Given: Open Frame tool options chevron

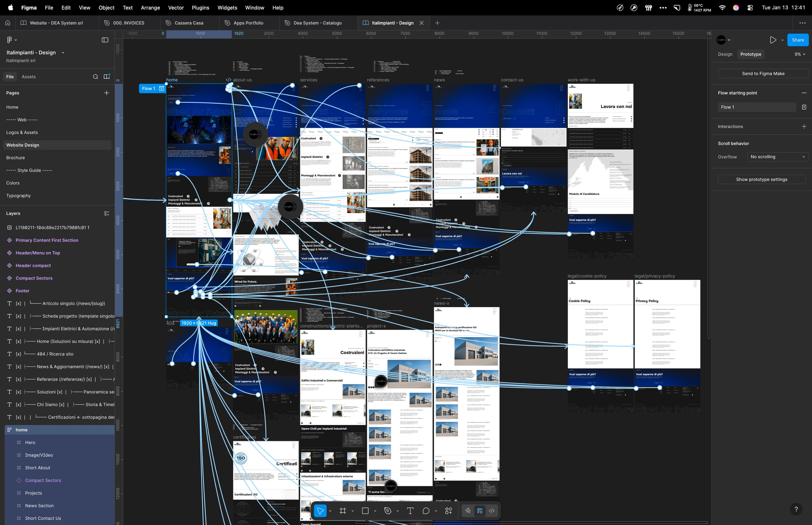Looking at the screenshot, I should tap(353, 511).
